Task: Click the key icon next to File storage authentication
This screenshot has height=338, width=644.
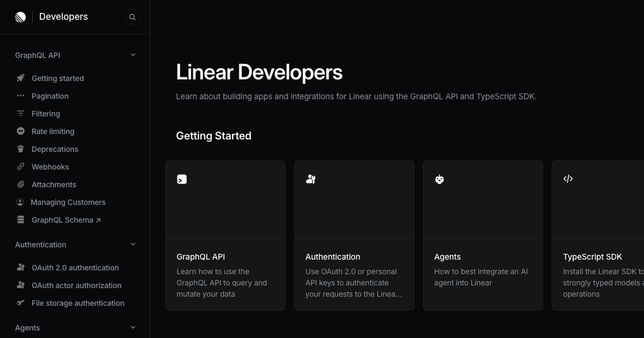Action: [20, 303]
